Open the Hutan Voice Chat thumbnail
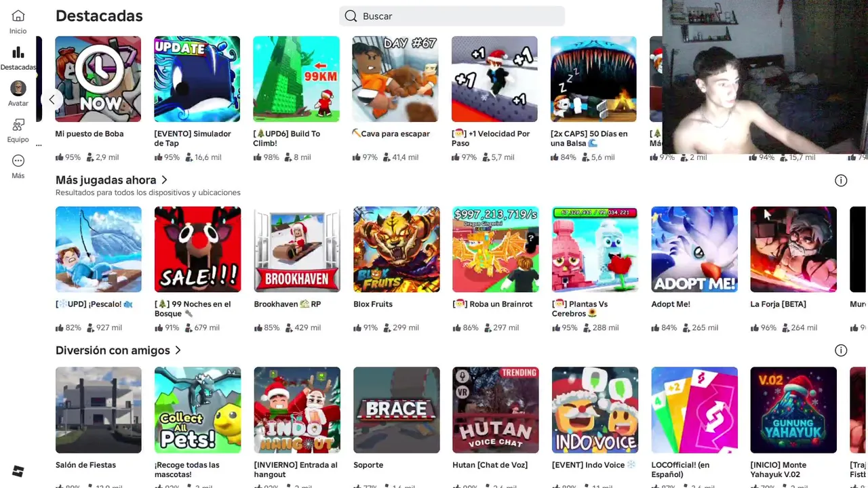The height and width of the screenshot is (488, 868). click(x=496, y=410)
